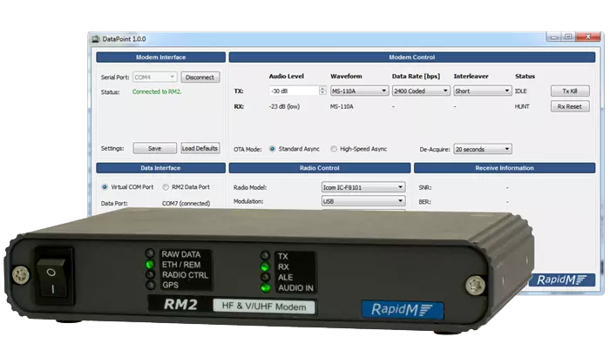
Task: Choose the Virtual COM Port option
Action: (x=105, y=186)
